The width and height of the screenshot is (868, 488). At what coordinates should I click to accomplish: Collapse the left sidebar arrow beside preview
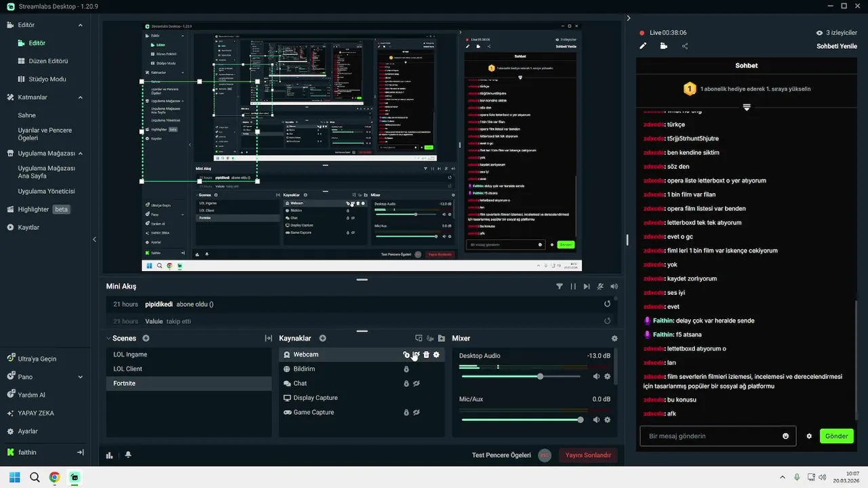94,239
